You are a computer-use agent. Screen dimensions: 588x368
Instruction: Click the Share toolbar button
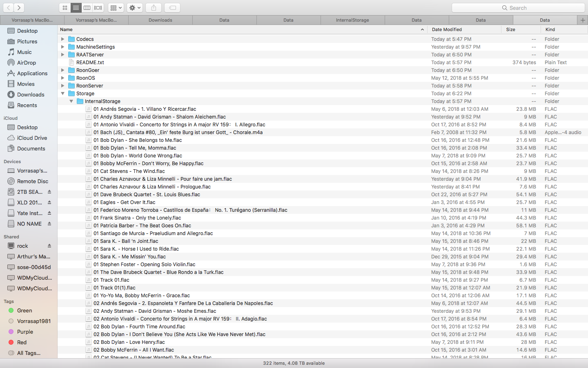[154, 8]
